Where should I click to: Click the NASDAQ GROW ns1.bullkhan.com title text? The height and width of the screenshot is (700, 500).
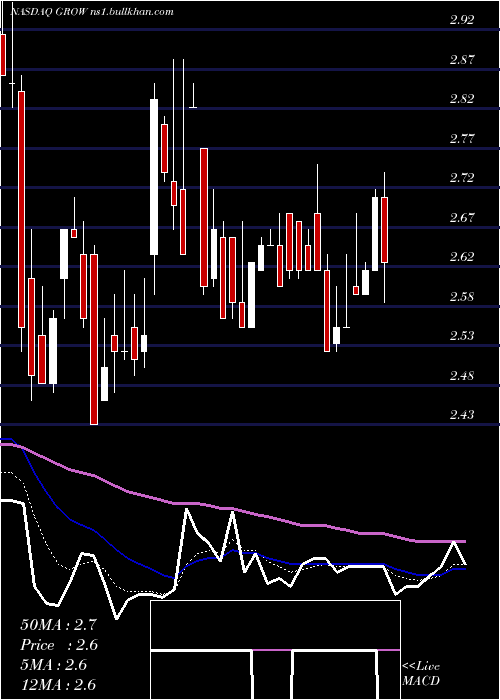91,12
